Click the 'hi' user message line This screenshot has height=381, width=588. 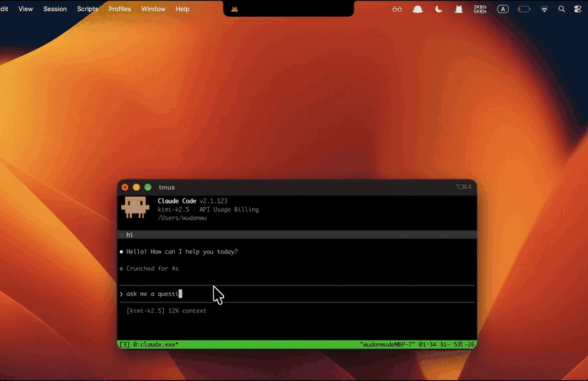[297, 235]
